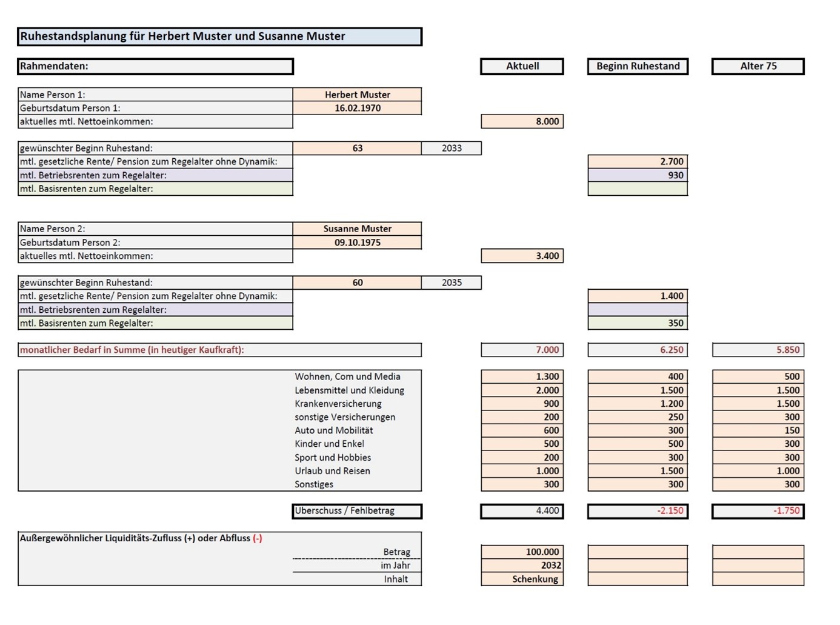The height and width of the screenshot is (625, 840).
Task: Select the Person 2 name cell Susanne Muster
Action: pyautogui.click(x=357, y=229)
